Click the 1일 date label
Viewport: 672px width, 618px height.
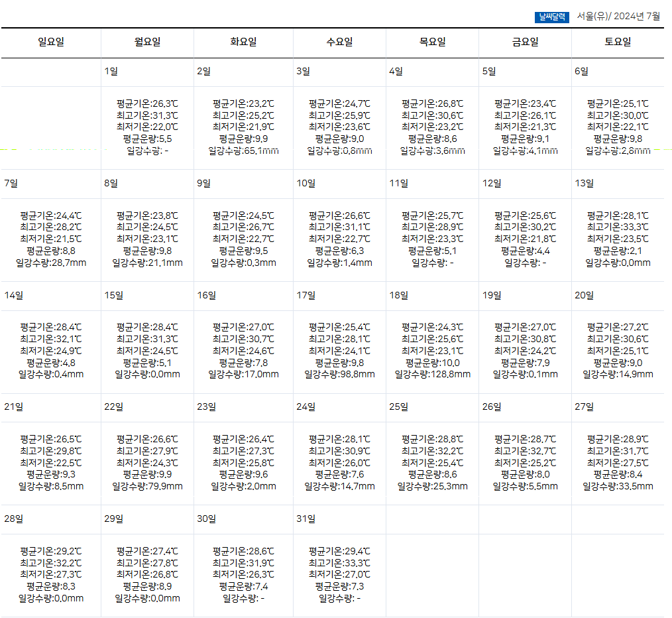point(111,71)
